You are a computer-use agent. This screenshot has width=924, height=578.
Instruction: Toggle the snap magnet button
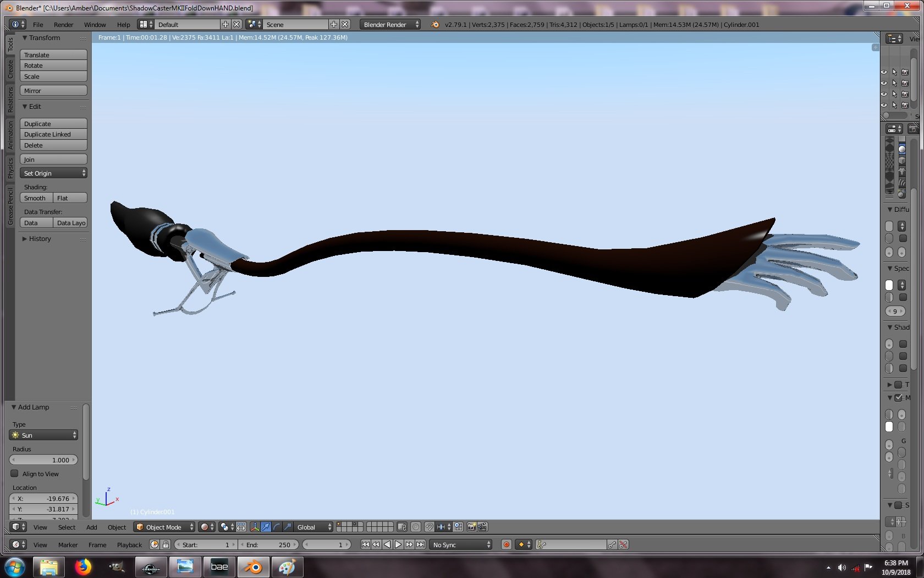430,527
